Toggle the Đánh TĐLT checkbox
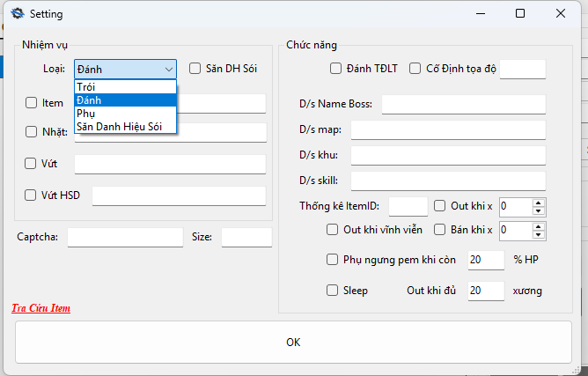Screen dimensions: 588x376 (x=335, y=69)
